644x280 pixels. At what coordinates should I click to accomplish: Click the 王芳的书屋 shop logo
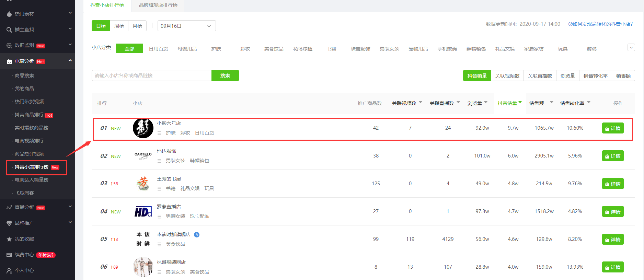coord(143,184)
